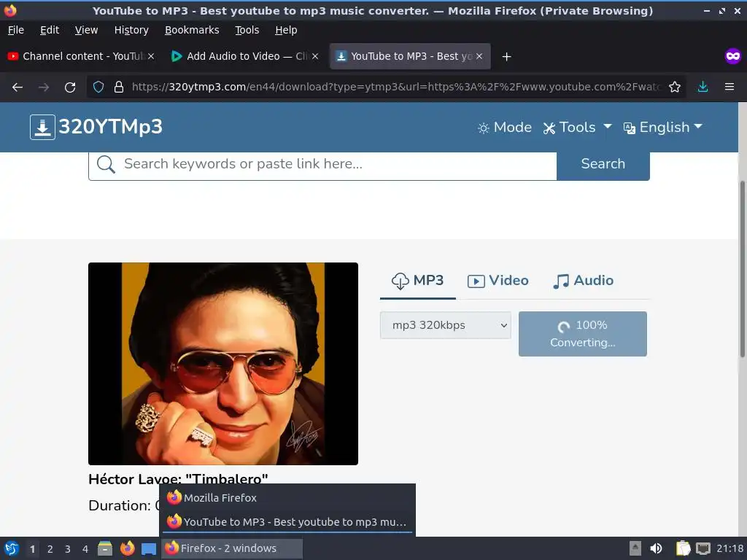This screenshot has width=747, height=560.
Task: Open the Tools dropdown menu
Action: click(577, 127)
